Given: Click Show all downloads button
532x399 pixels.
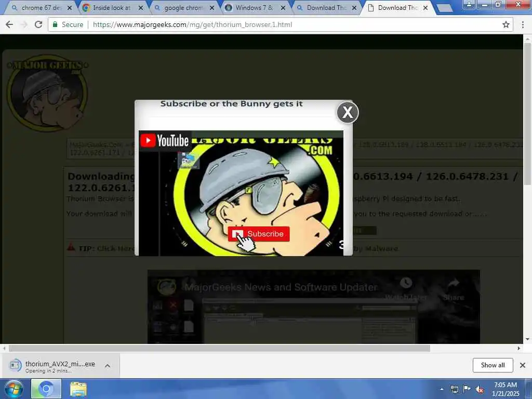Looking at the screenshot, I should (x=493, y=365).
